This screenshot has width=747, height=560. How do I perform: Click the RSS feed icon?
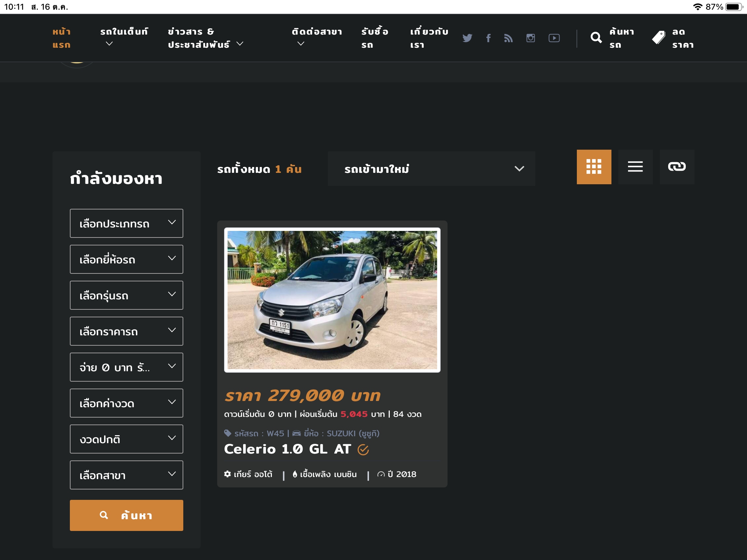(508, 38)
